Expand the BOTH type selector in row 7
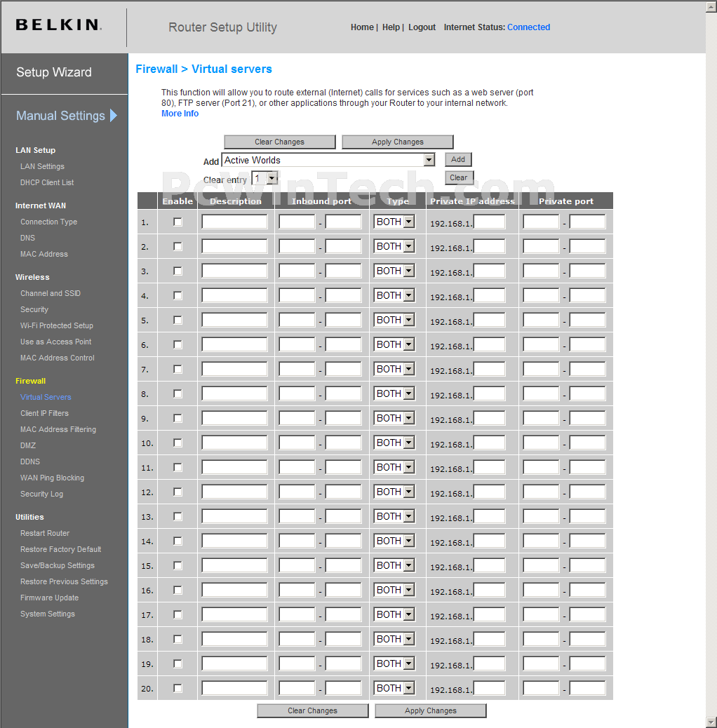 point(394,369)
